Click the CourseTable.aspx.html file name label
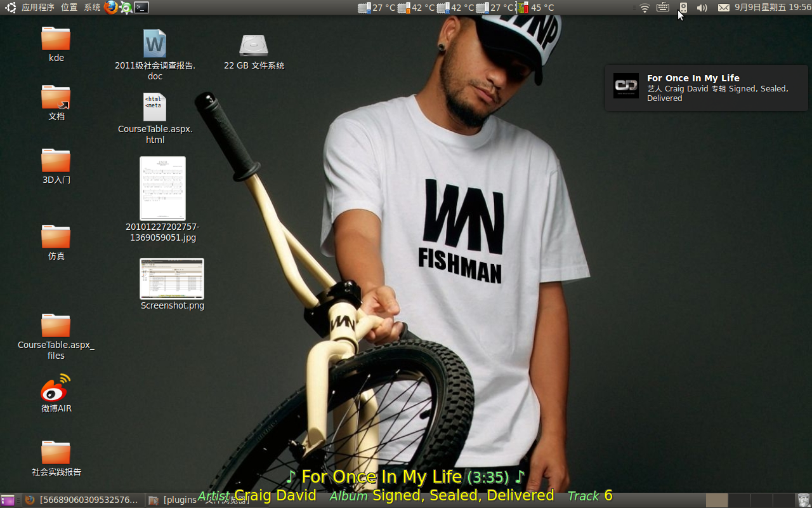 point(155,134)
